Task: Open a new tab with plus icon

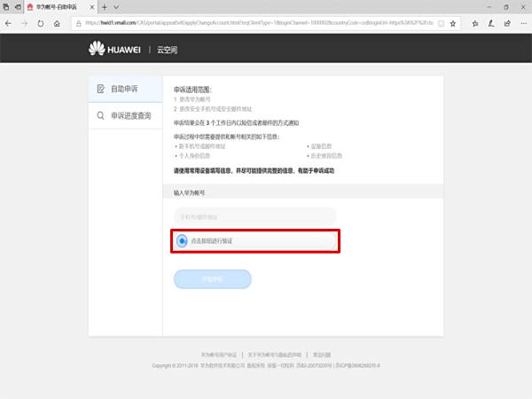Action: 104,7
